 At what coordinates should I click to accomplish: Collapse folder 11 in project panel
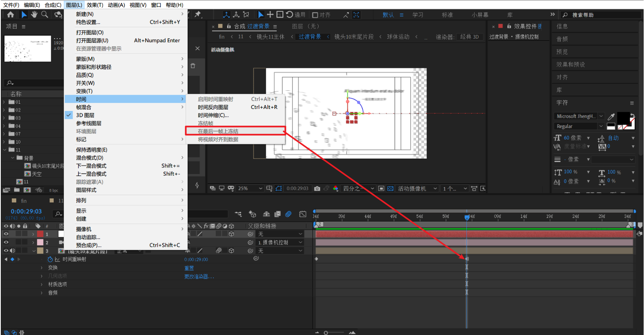(4, 150)
